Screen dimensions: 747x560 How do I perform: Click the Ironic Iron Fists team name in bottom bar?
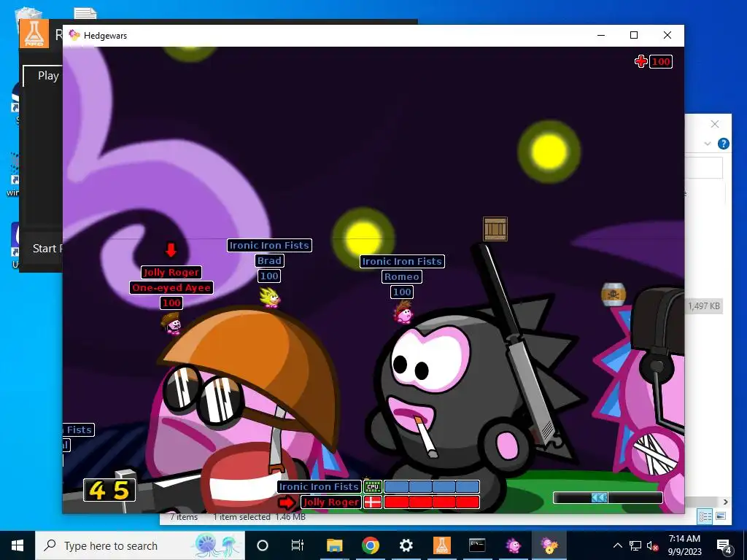[x=319, y=486]
